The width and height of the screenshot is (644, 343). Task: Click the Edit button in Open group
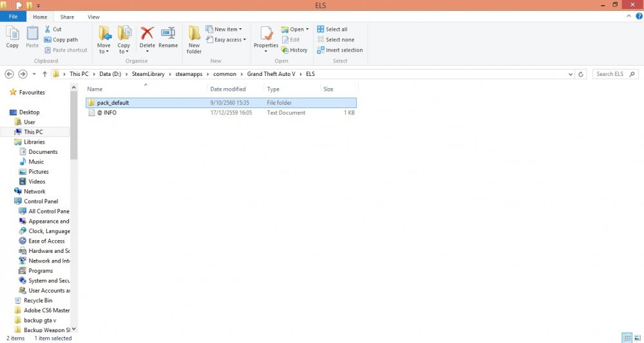coord(291,40)
